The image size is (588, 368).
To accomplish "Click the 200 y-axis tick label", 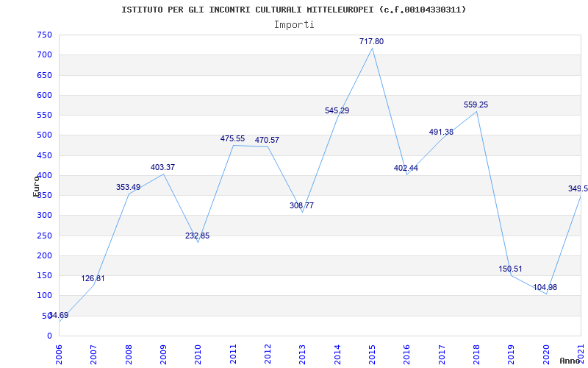I will point(44,255).
